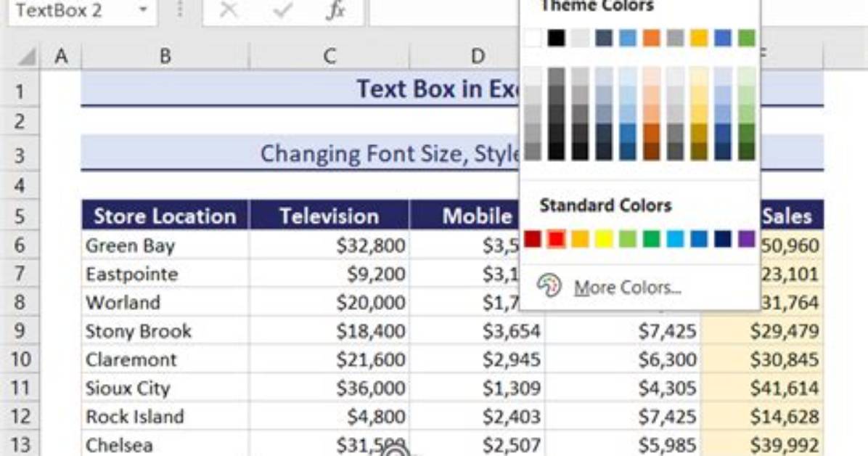Image resolution: width=868 pixels, height=456 pixels.
Task: Click the $1,309 mobile cell
Action: [477, 388]
